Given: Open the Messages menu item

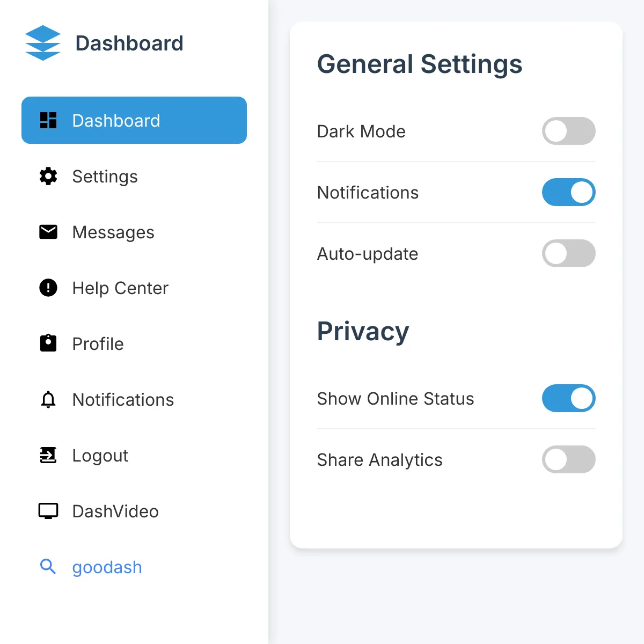Looking at the screenshot, I should (x=134, y=232).
